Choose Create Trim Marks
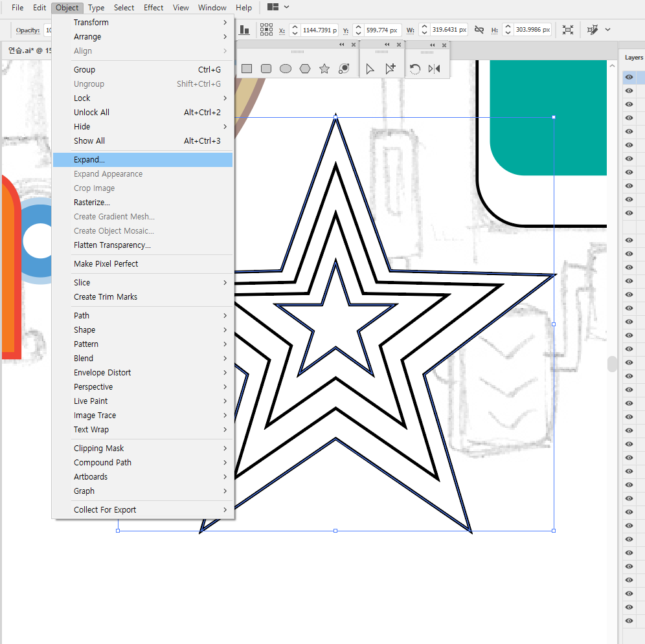 (142, 297)
